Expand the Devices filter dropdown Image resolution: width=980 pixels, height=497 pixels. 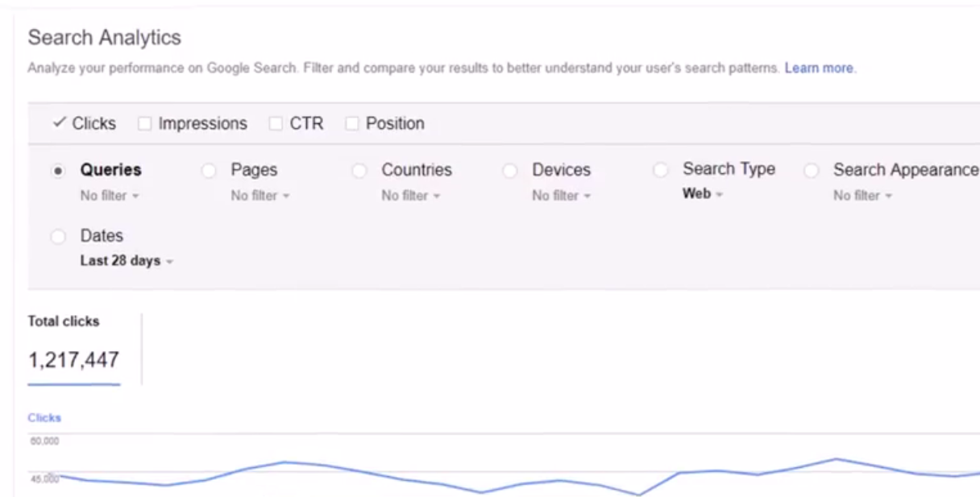(562, 196)
